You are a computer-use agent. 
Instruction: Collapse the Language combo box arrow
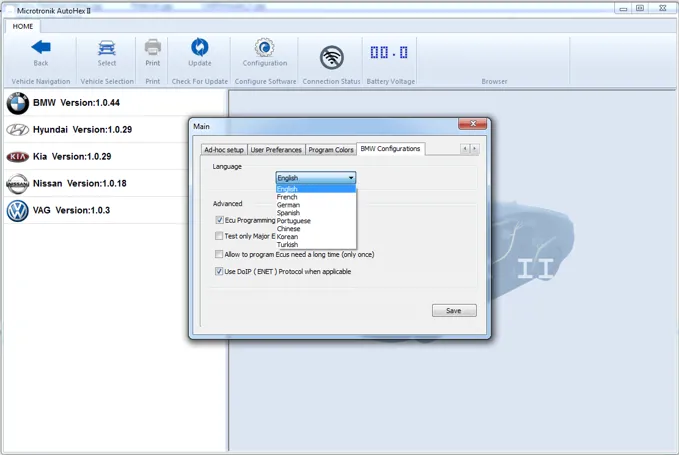(x=351, y=177)
